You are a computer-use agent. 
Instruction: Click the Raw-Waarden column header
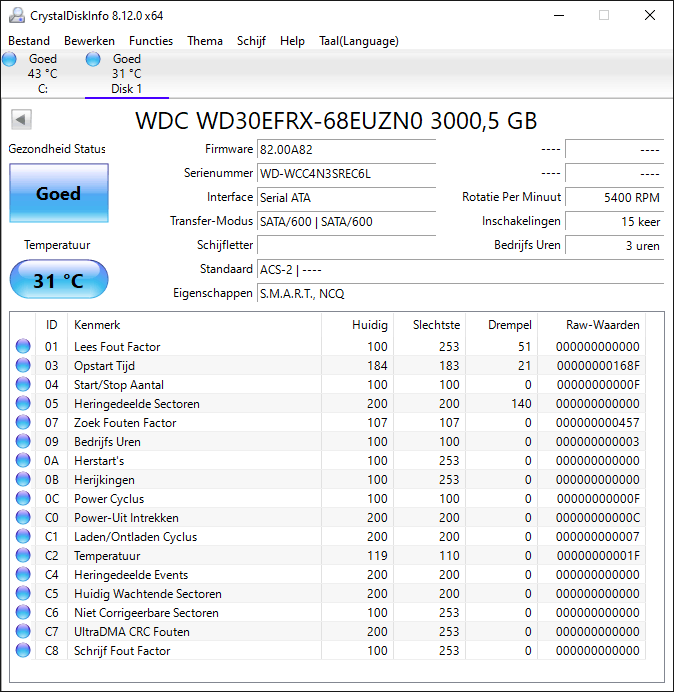(x=591, y=325)
